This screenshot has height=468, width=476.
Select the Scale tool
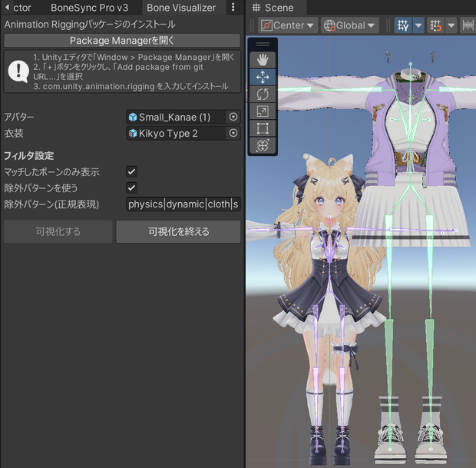[x=263, y=111]
